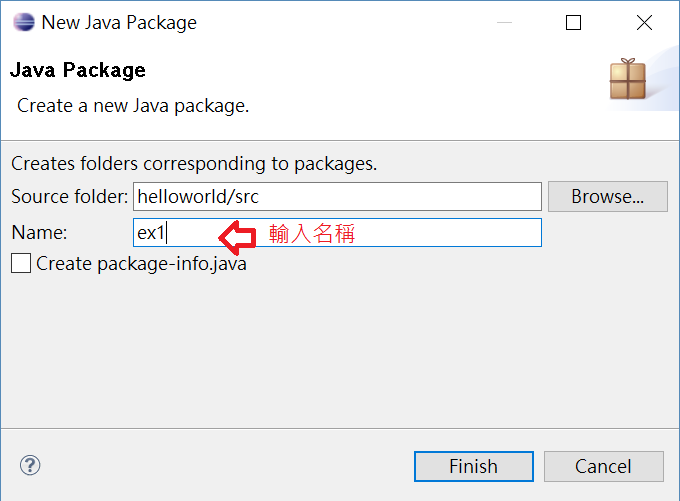The image size is (680, 501).
Task: Click the New Java Package title text
Action: coord(119,23)
